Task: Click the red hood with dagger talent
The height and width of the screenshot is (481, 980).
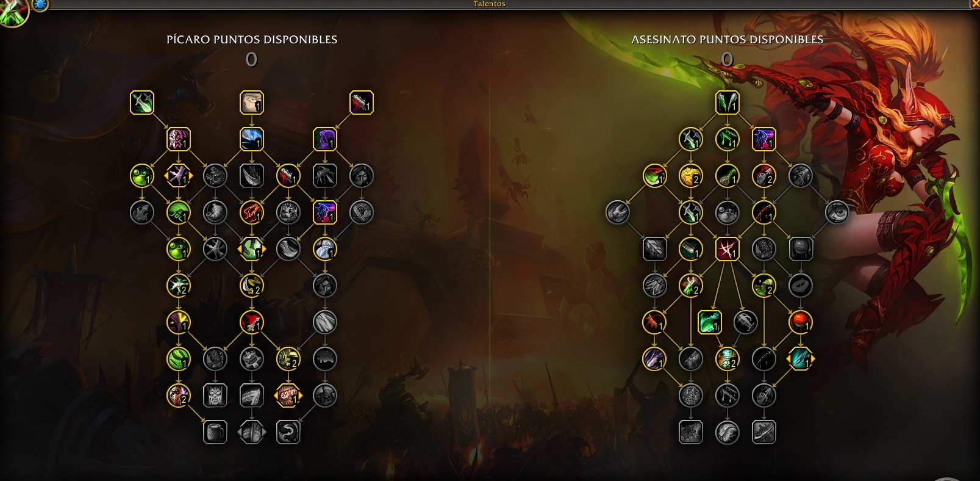Action: click(252, 322)
